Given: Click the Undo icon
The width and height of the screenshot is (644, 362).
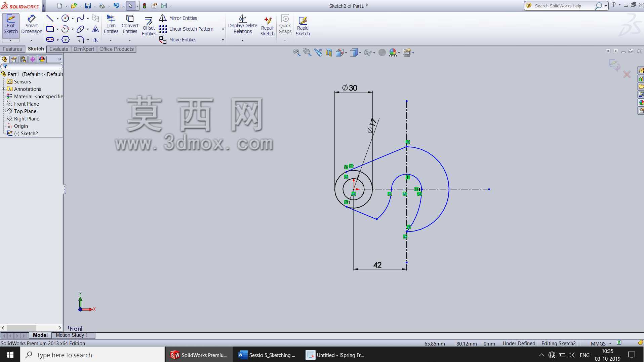Looking at the screenshot, I should (x=116, y=6).
